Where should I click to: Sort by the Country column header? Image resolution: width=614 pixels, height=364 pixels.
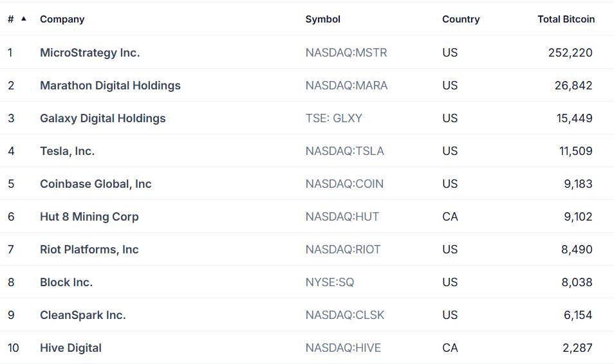click(461, 19)
